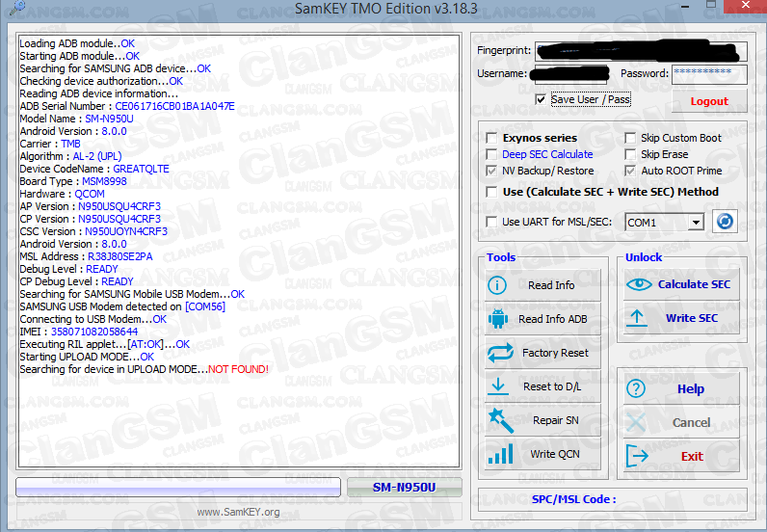Open the www.SamKEY.org link
The image size is (767, 532).
(238, 512)
